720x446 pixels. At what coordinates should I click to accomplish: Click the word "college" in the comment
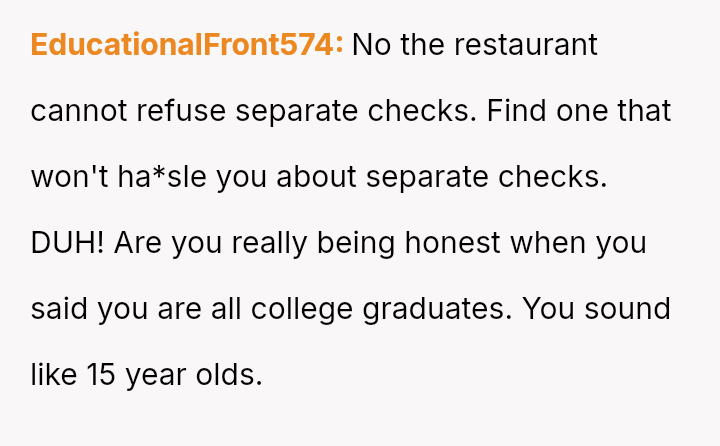tap(300, 309)
